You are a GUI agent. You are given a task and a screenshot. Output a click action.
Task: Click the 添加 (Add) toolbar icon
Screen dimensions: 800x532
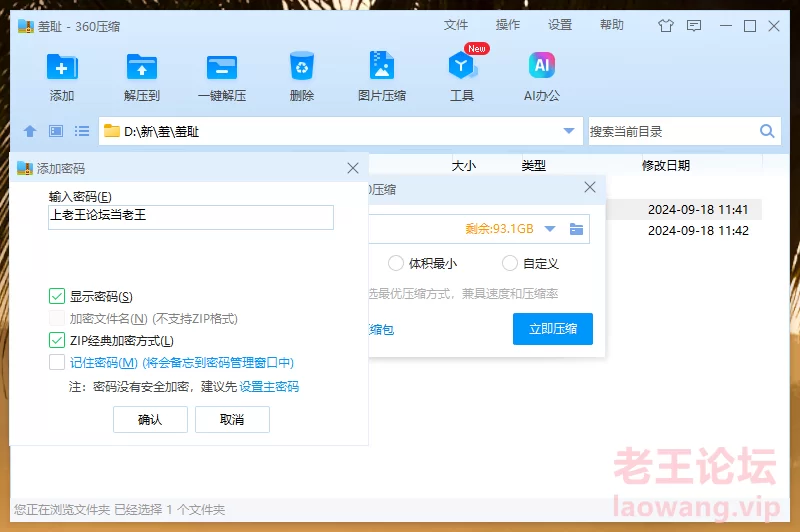(62, 67)
